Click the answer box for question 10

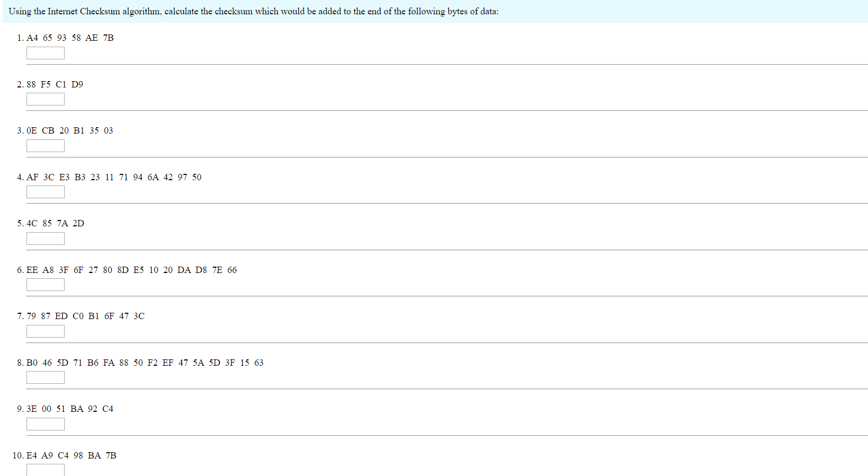pos(46,470)
